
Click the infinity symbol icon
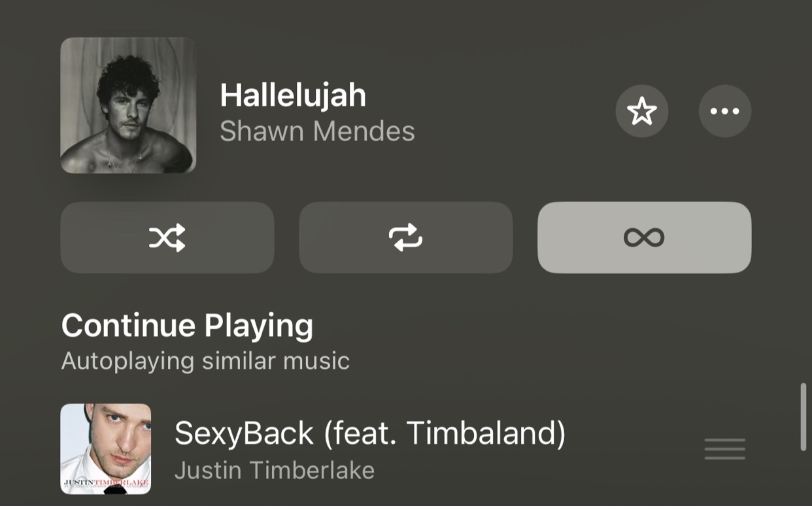644,237
